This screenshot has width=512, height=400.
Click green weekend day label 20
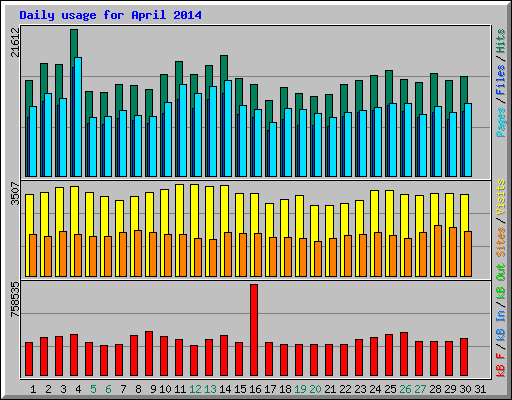click(315, 389)
